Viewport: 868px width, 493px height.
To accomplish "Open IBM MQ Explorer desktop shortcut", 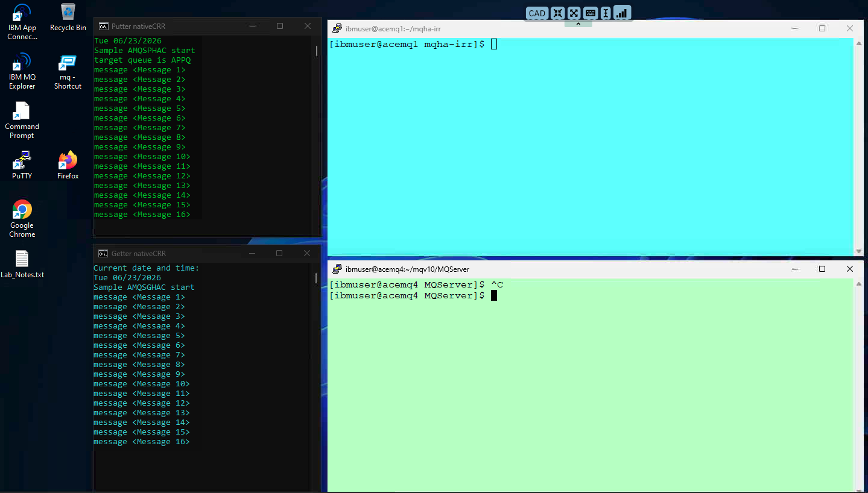I will (x=22, y=72).
